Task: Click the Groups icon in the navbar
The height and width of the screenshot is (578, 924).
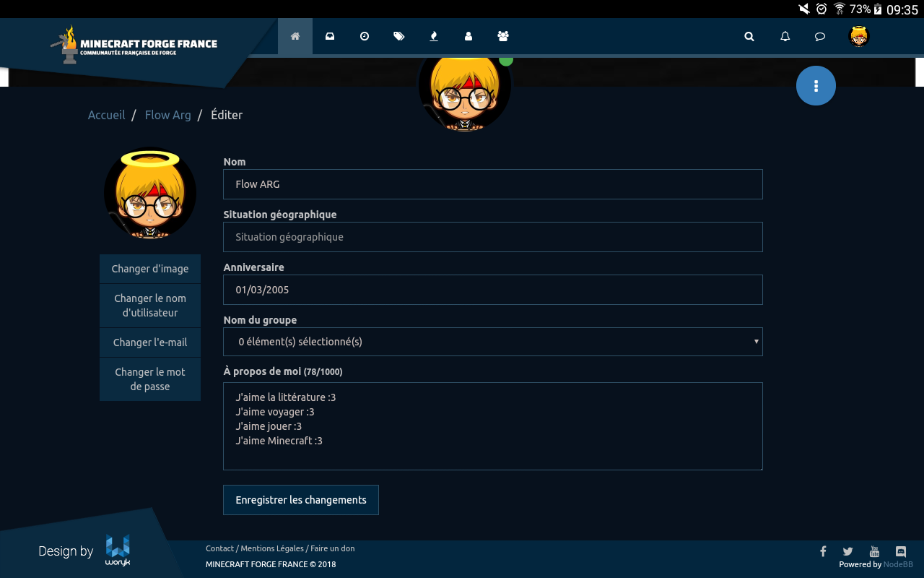Action: pyautogui.click(x=503, y=36)
